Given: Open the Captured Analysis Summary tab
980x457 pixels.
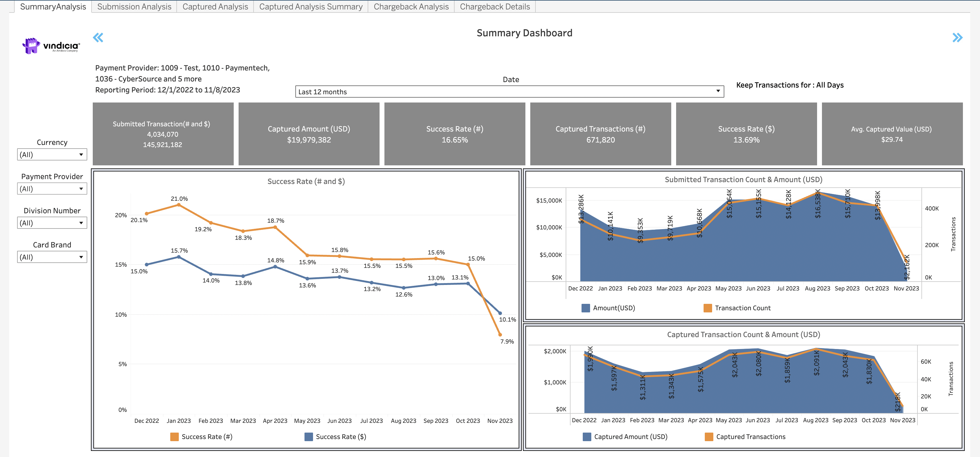Looking at the screenshot, I should click(311, 6).
